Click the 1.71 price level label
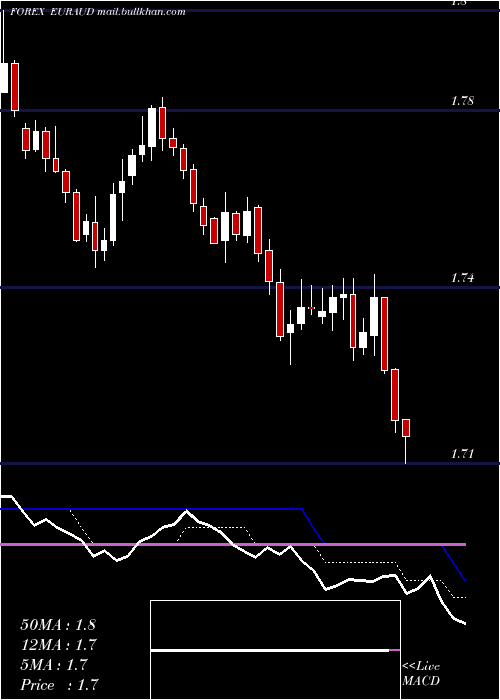The width and height of the screenshot is (500, 700). tap(462, 454)
